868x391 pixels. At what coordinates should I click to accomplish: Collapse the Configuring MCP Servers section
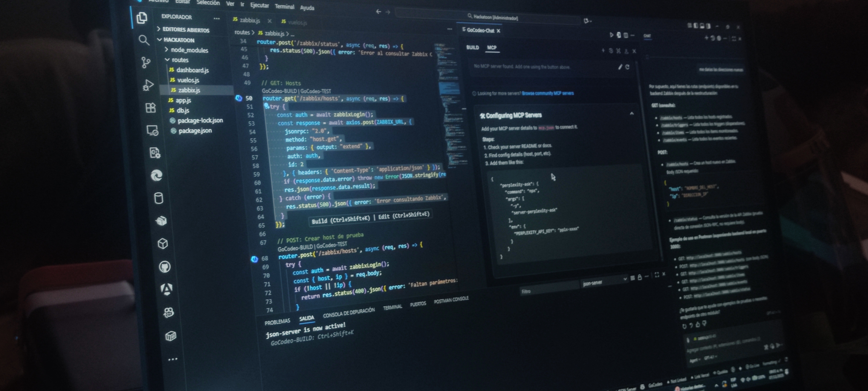tap(632, 114)
